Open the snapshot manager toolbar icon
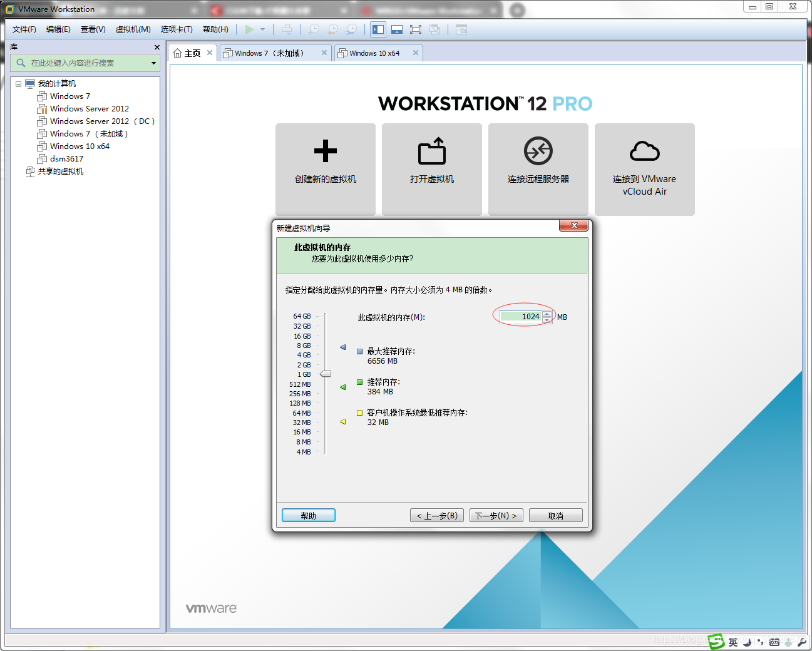This screenshot has width=812, height=651. pyautogui.click(x=352, y=29)
